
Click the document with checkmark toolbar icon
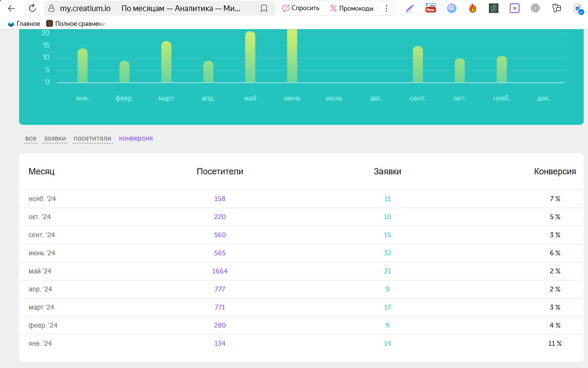coord(578,9)
